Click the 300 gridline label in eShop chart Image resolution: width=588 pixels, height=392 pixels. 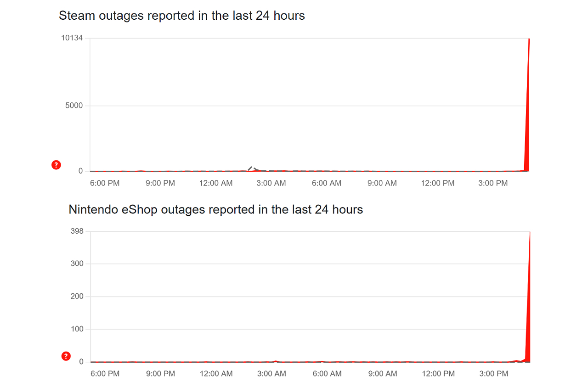click(x=78, y=263)
